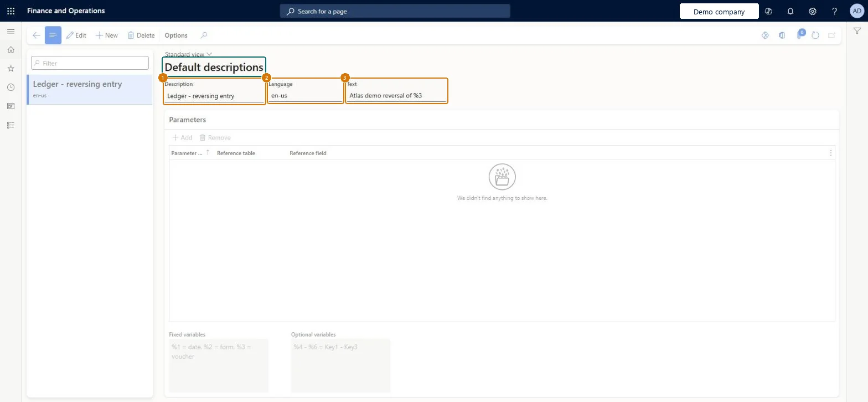The height and width of the screenshot is (402, 868).
Task: Refresh the page using circular arrow
Action: [815, 35]
